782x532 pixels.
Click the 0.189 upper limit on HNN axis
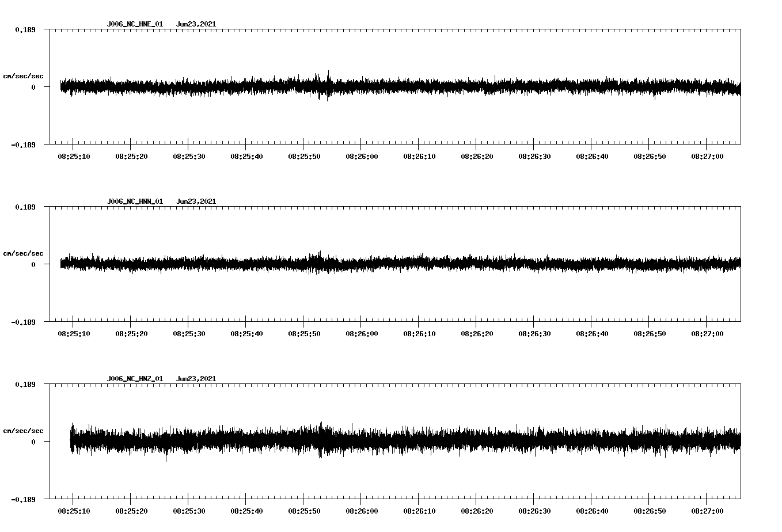pyautogui.click(x=25, y=207)
